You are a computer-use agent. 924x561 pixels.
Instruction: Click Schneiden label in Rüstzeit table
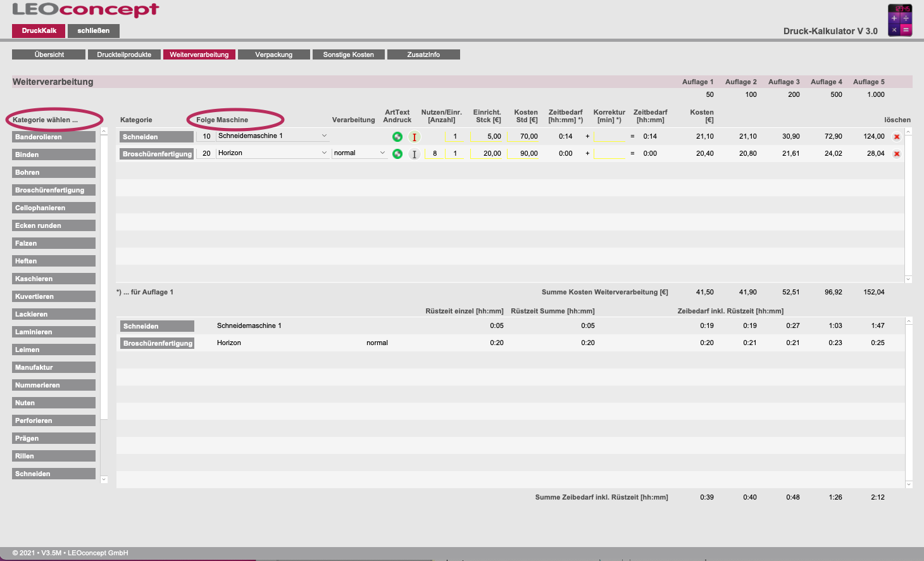[157, 326]
